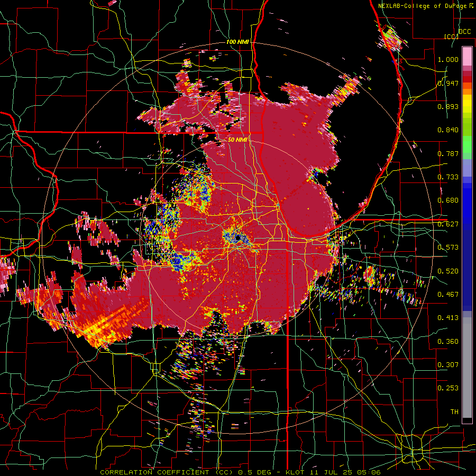Screen dimensions: 476x476
Task: Select the 0.627 legend value
Action: tap(448, 224)
